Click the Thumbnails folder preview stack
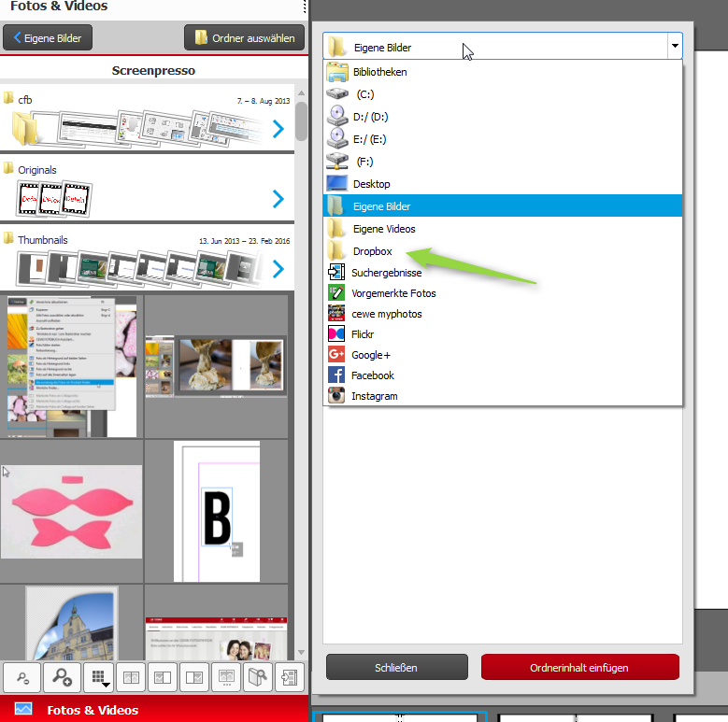This screenshot has width=728, height=722. pyautogui.click(x=139, y=268)
